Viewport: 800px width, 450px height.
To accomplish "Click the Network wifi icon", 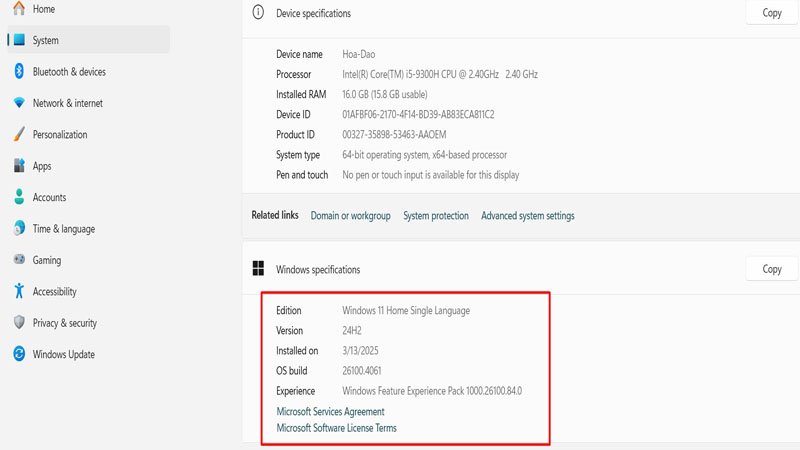I will 19,103.
